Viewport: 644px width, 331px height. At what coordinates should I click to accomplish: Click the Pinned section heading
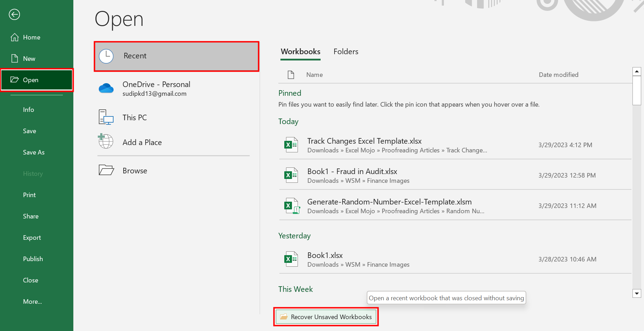pos(290,93)
